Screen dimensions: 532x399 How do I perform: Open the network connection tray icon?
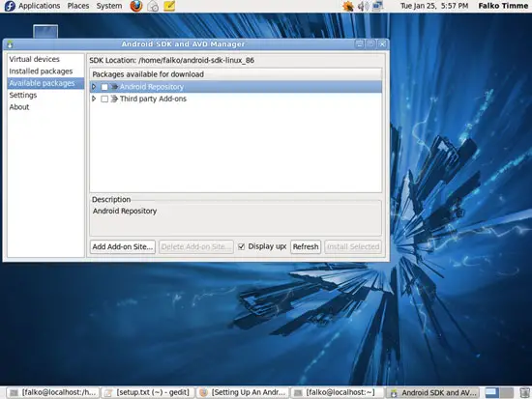coord(377,6)
